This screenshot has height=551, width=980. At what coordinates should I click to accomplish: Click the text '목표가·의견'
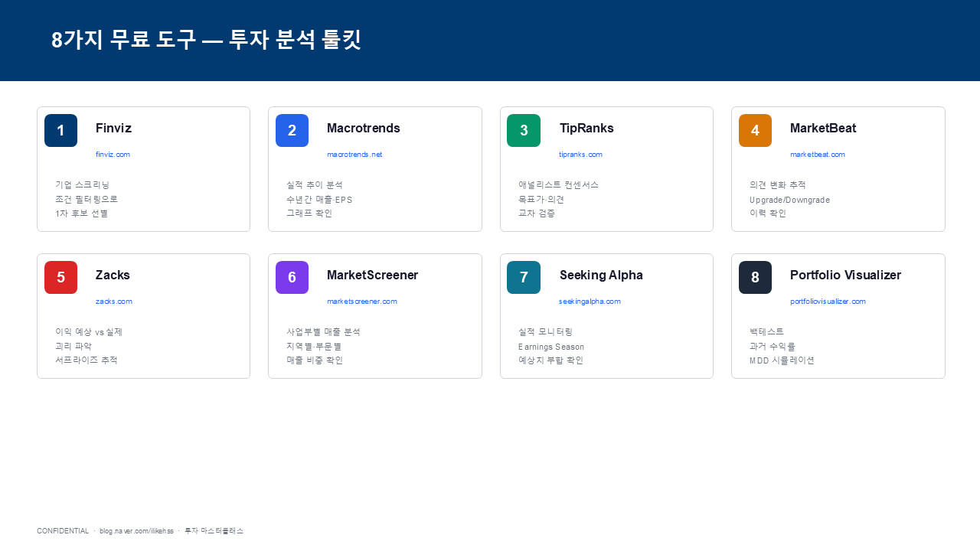[x=541, y=199]
